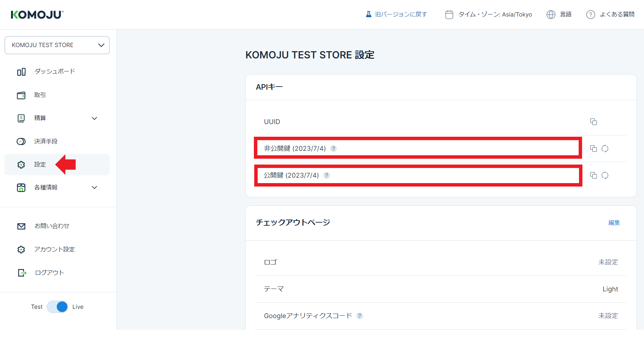Screen dimensions: 644x337
Task: Copy the public key (公開鍵)
Action: [593, 175]
